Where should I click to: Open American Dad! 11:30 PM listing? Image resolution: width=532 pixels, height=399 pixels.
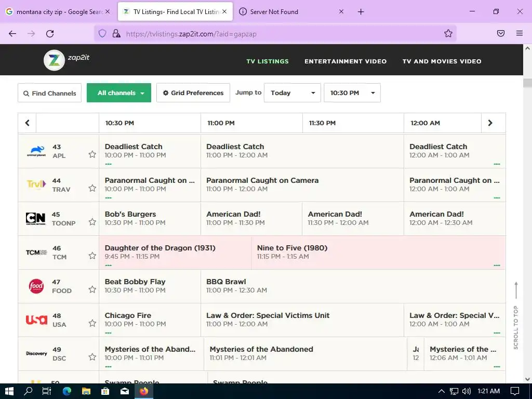click(x=353, y=219)
